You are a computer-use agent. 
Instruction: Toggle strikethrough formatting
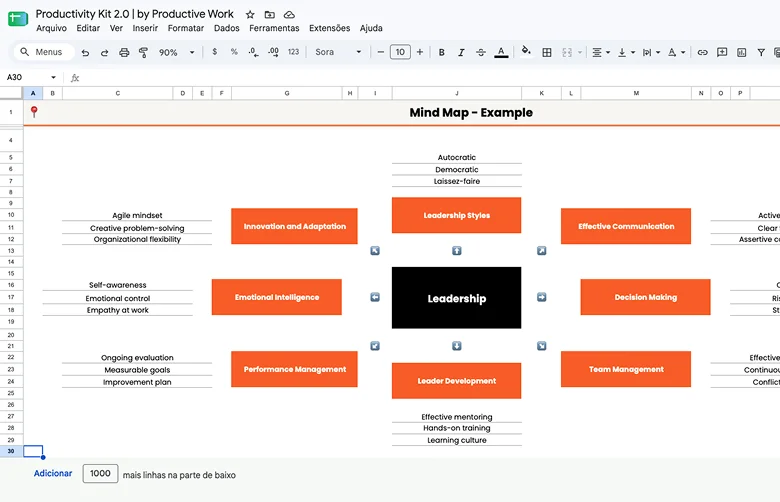coord(481,52)
